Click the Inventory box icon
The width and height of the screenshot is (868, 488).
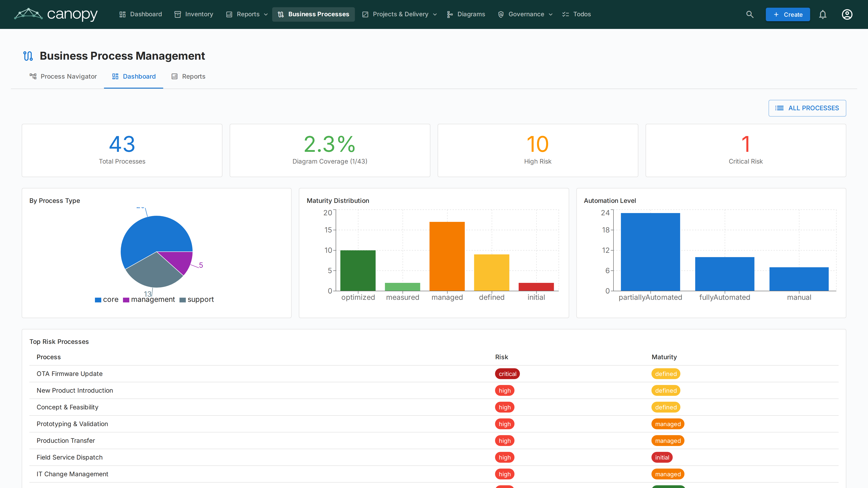pos(178,14)
